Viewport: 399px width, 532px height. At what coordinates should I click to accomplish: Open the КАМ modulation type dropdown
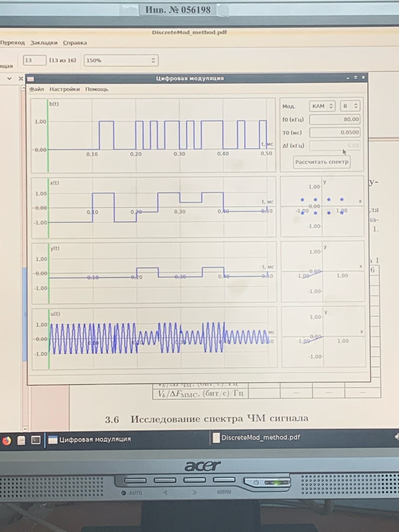pos(322,106)
